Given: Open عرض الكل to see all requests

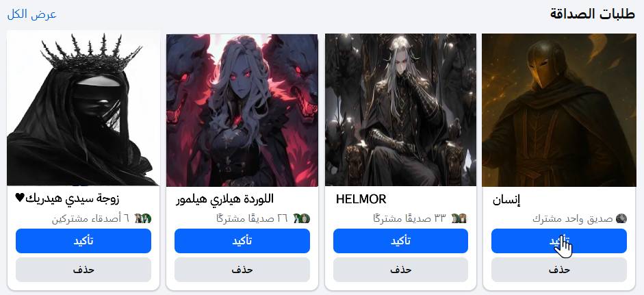Looking at the screenshot, I should pyautogui.click(x=32, y=14).
